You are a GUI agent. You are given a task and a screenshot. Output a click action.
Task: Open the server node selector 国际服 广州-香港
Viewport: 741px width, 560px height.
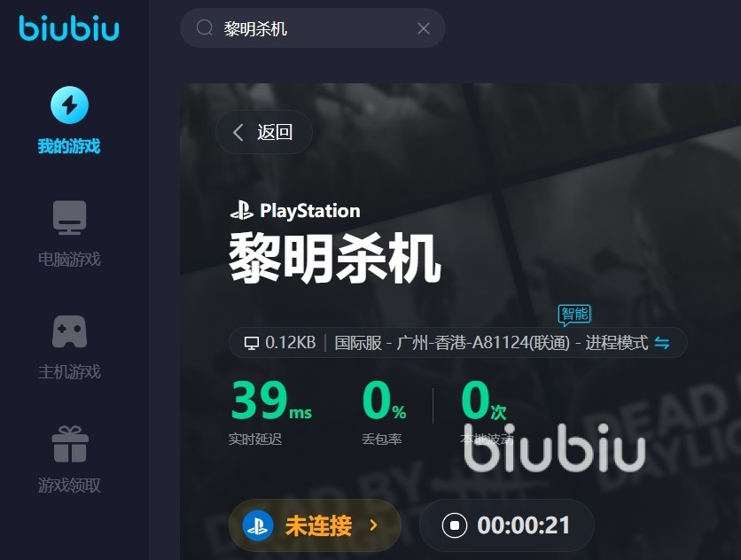pos(452,343)
